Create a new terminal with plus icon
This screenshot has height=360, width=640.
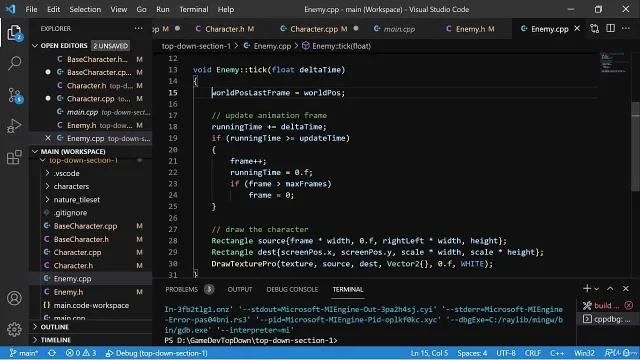pos(587,289)
